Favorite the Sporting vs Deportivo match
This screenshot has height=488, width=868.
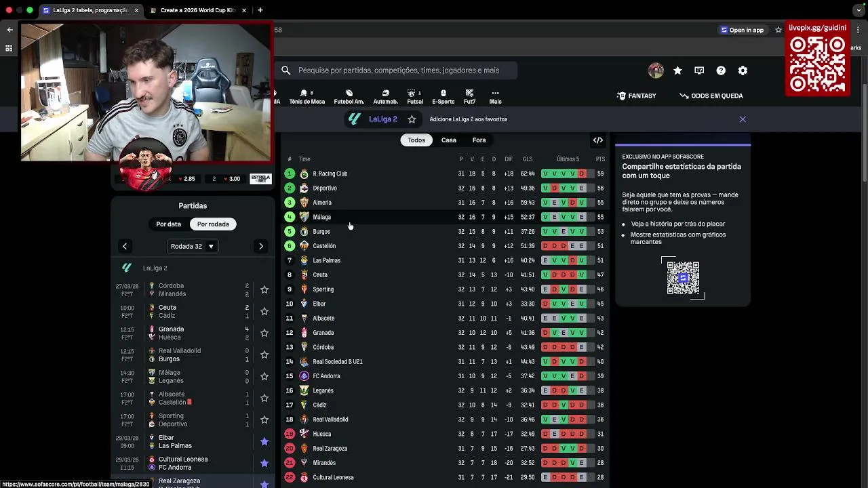[264, 420]
